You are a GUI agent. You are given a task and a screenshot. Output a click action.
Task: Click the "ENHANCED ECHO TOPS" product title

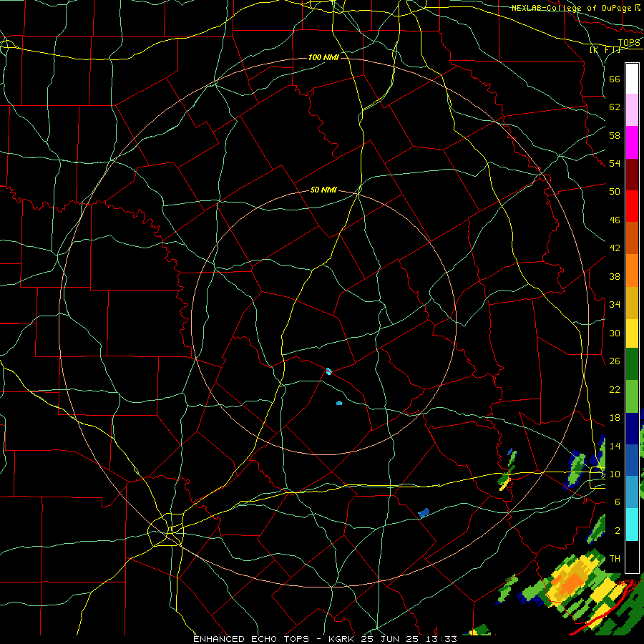pos(250,639)
